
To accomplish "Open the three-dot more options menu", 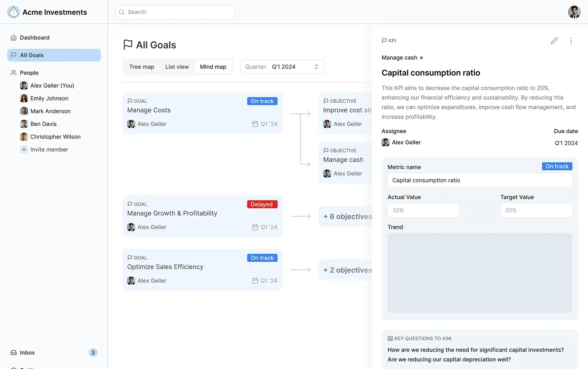I will 571,41.
